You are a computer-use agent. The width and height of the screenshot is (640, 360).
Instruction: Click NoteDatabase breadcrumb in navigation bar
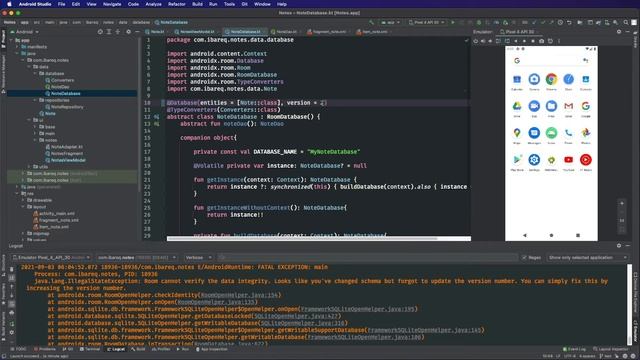[171, 22]
